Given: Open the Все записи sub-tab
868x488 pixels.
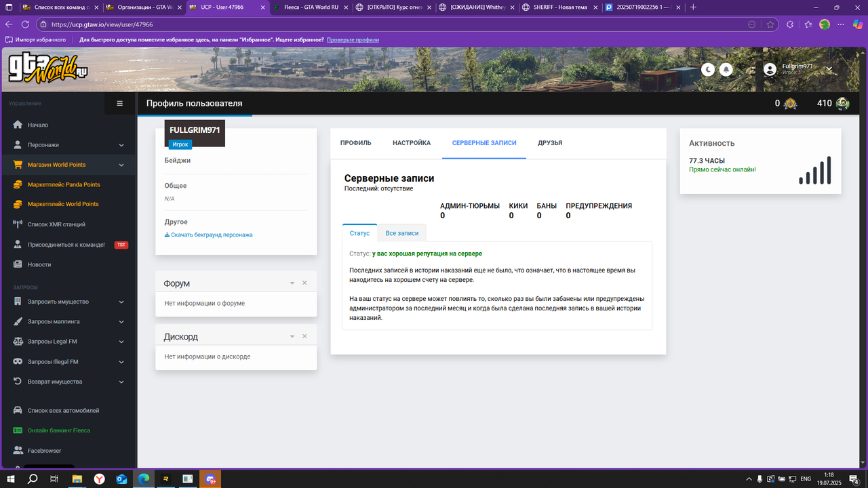Looking at the screenshot, I should (x=402, y=233).
